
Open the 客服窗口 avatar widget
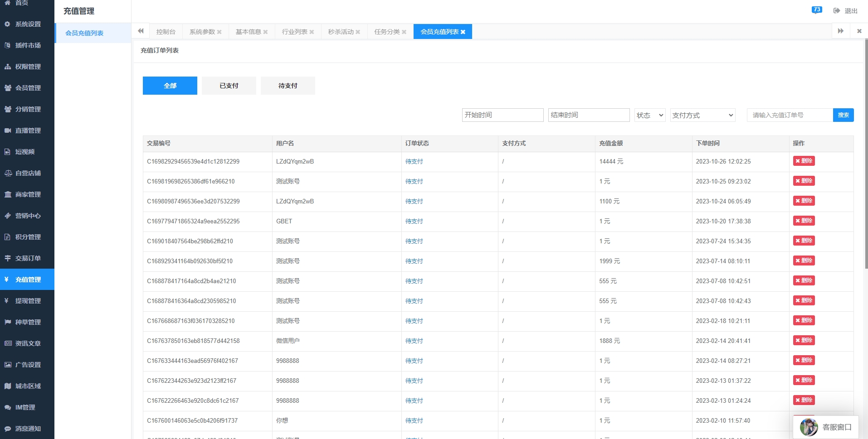[x=809, y=427]
